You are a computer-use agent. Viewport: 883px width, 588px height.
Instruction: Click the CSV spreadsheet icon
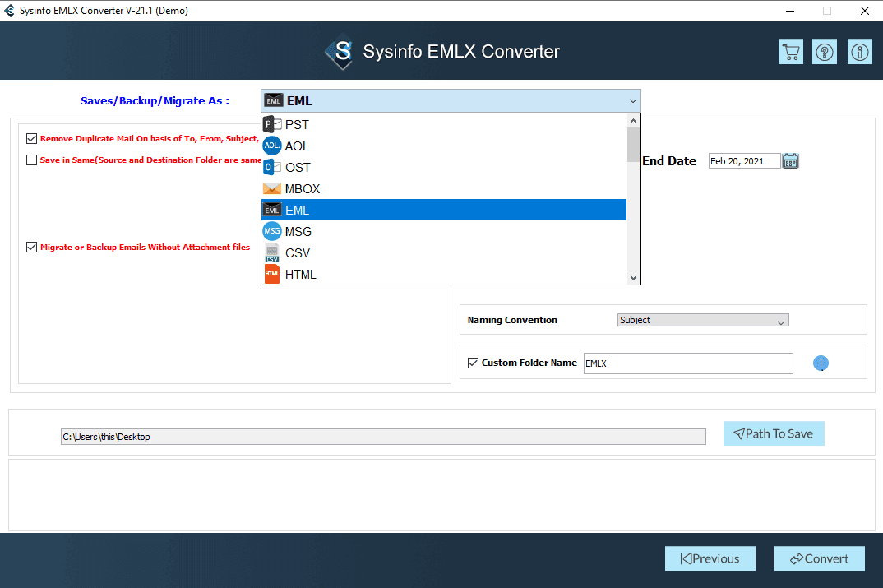[273, 253]
